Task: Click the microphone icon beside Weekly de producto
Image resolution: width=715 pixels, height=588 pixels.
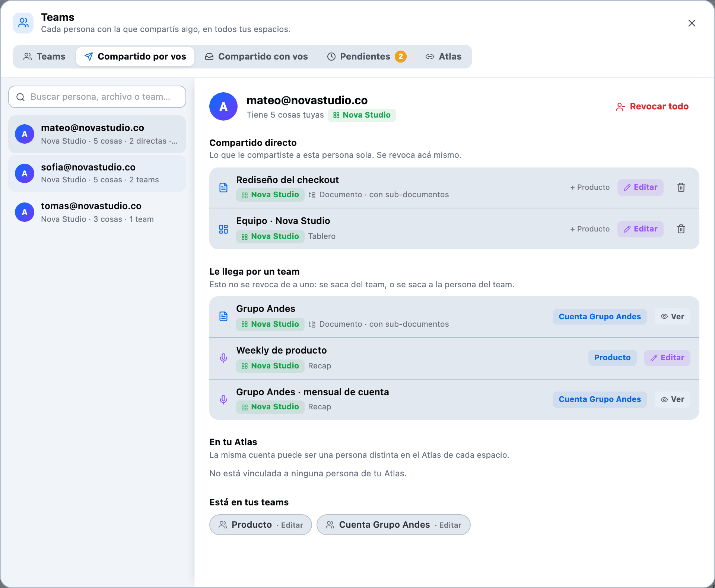Action: 223,358
